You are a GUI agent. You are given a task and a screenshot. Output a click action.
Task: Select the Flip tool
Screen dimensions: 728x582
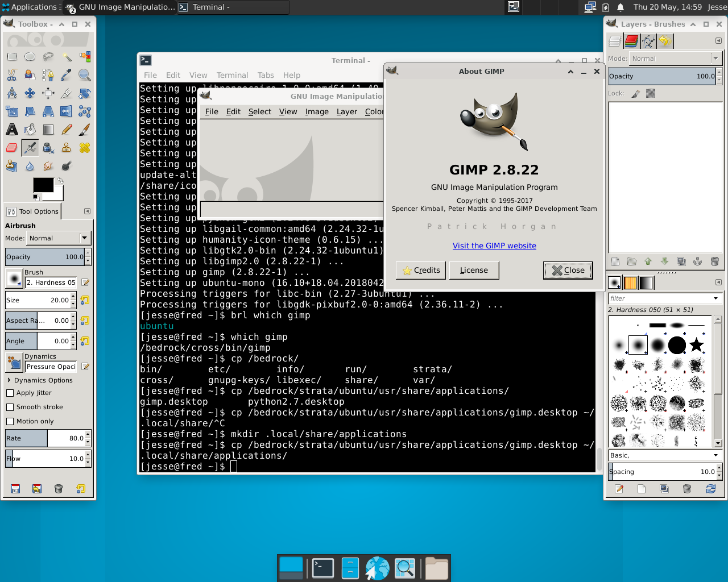pyautogui.click(x=67, y=111)
